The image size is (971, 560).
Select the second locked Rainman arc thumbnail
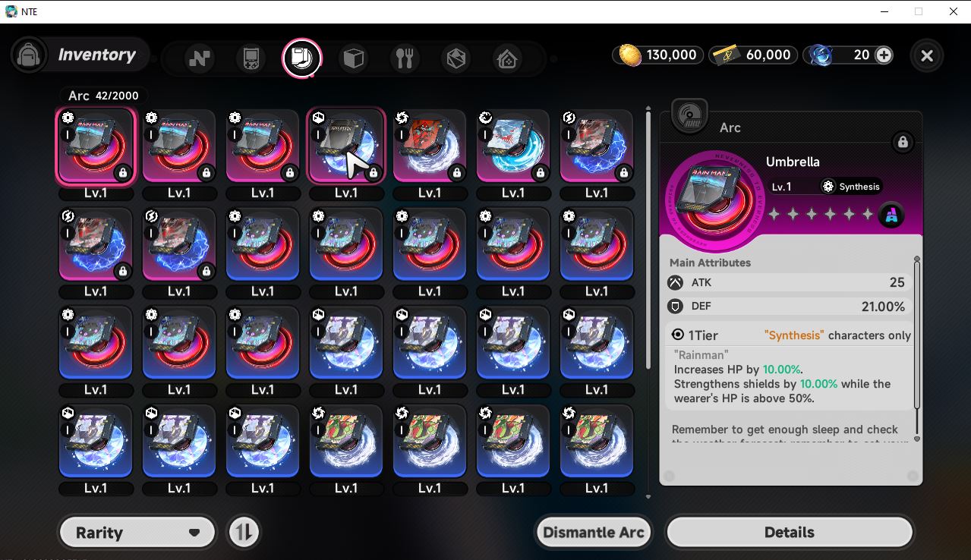[179, 146]
